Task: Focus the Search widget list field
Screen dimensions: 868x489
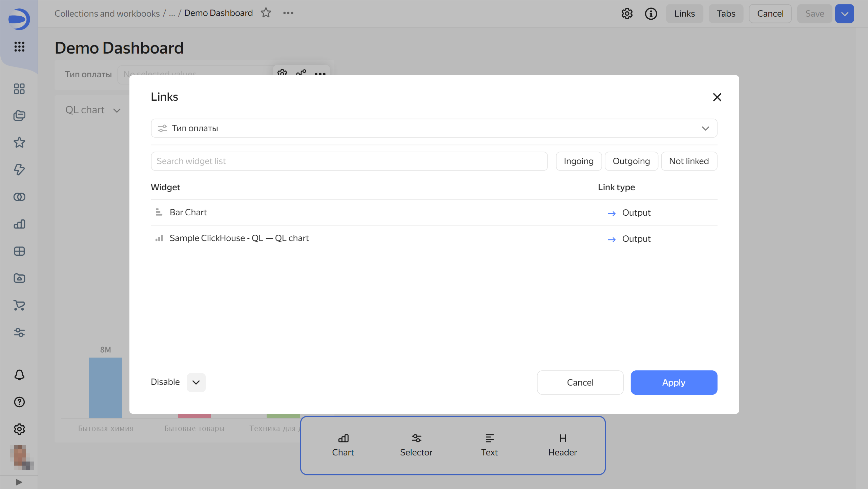Action: [349, 161]
